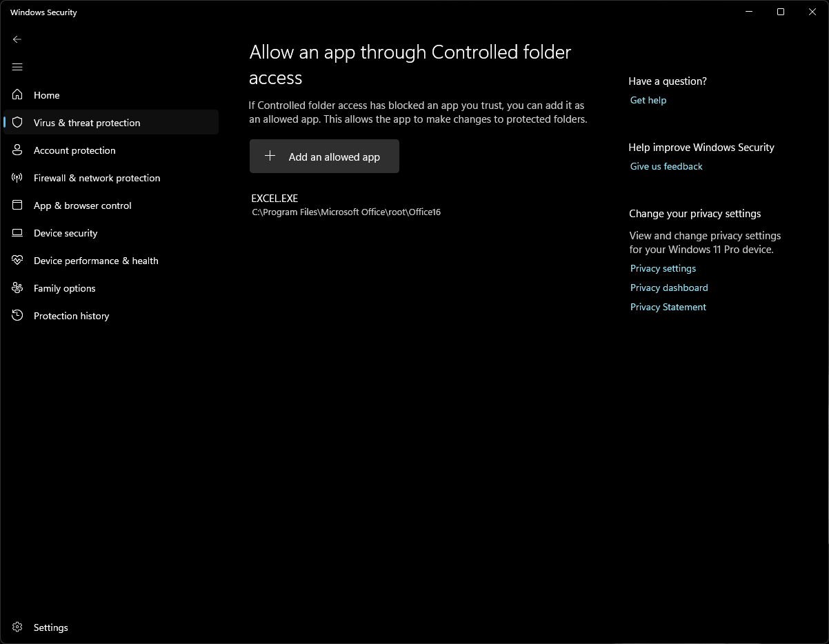Click the Home house icon
This screenshot has width=829, height=644.
(18, 95)
